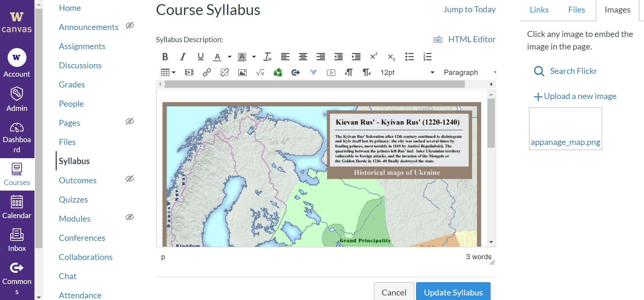Remove link with the broken chain icon
This screenshot has height=300, width=644.
[225, 72]
